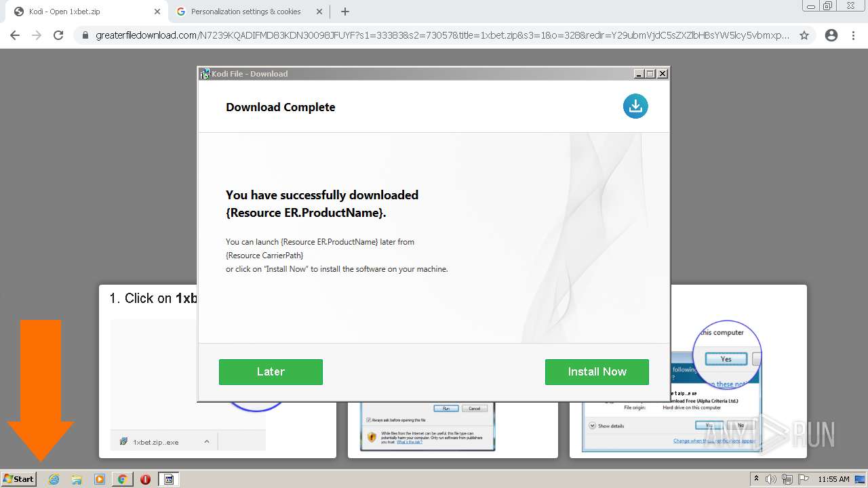Reload the current page
The image size is (868, 488).
pyautogui.click(x=58, y=35)
